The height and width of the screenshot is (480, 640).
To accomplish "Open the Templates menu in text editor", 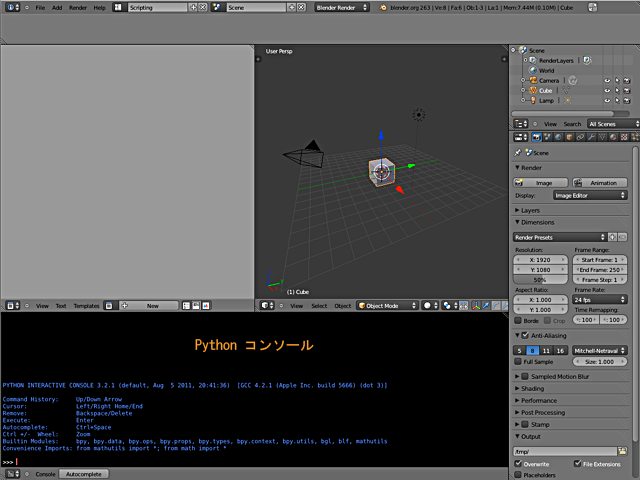I will click(86, 305).
